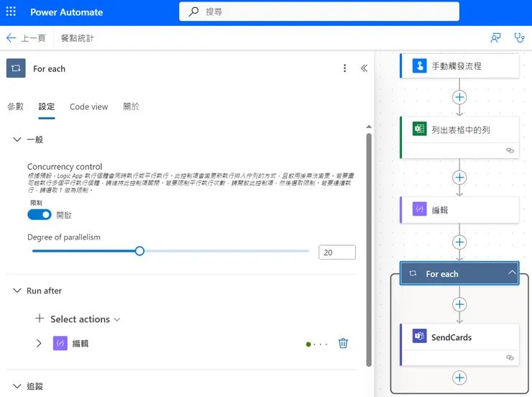The image size is (532, 397).
Task: Collapse the 追蹤 section
Action: click(x=17, y=385)
